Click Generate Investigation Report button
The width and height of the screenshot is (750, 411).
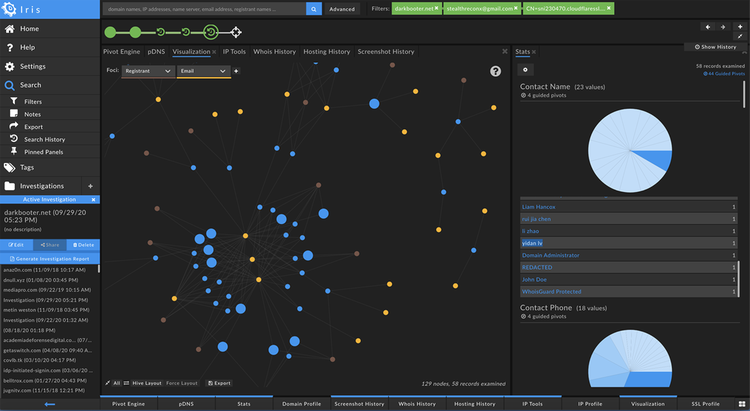50,258
